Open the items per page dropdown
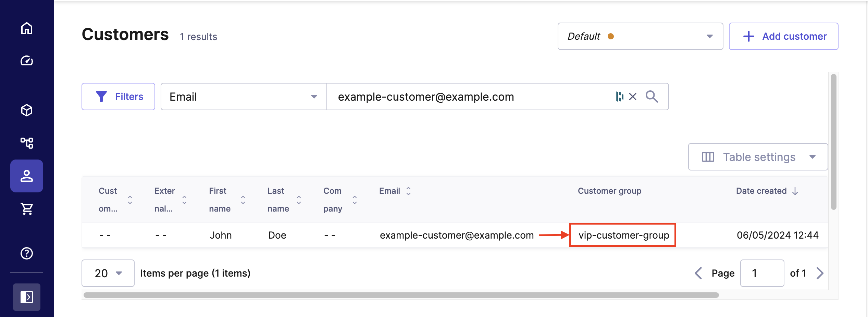Image resolution: width=868 pixels, height=317 pixels. (108, 273)
